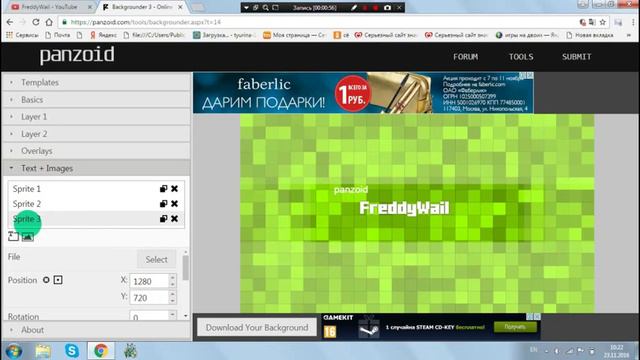
Task: Open the Windows Start menu
Action: 13,351
